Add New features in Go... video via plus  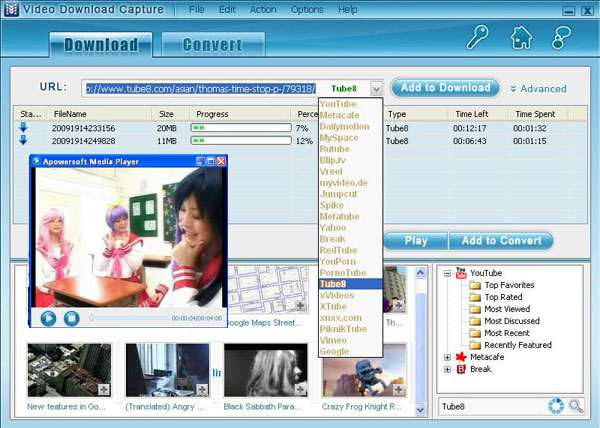click(103, 390)
